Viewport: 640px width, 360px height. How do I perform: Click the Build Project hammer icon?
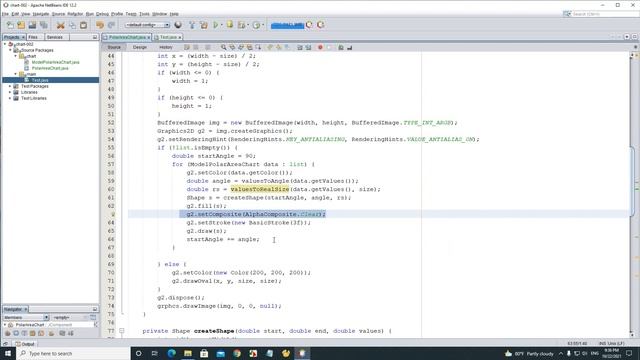click(192, 25)
